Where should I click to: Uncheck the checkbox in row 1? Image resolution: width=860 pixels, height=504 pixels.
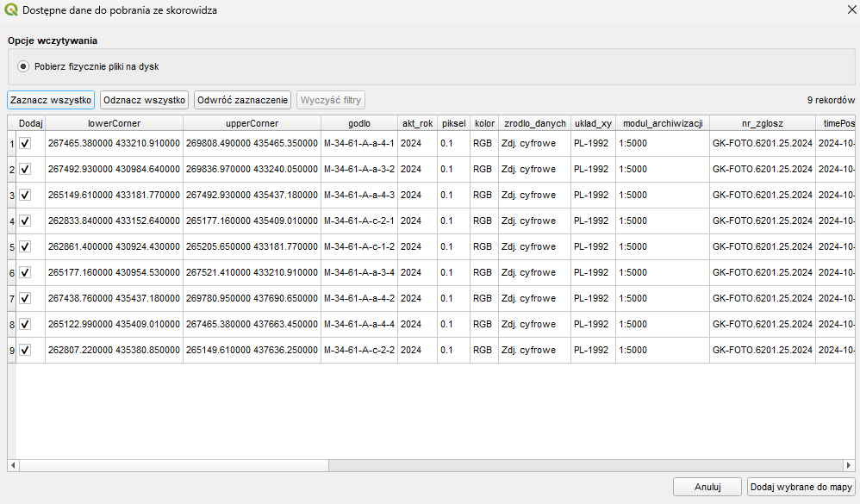point(25,144)
